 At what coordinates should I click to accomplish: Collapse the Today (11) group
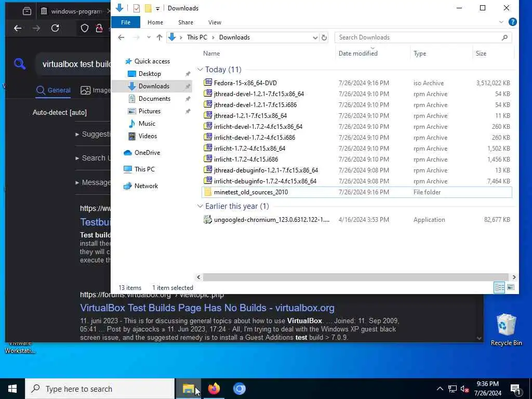200,70
